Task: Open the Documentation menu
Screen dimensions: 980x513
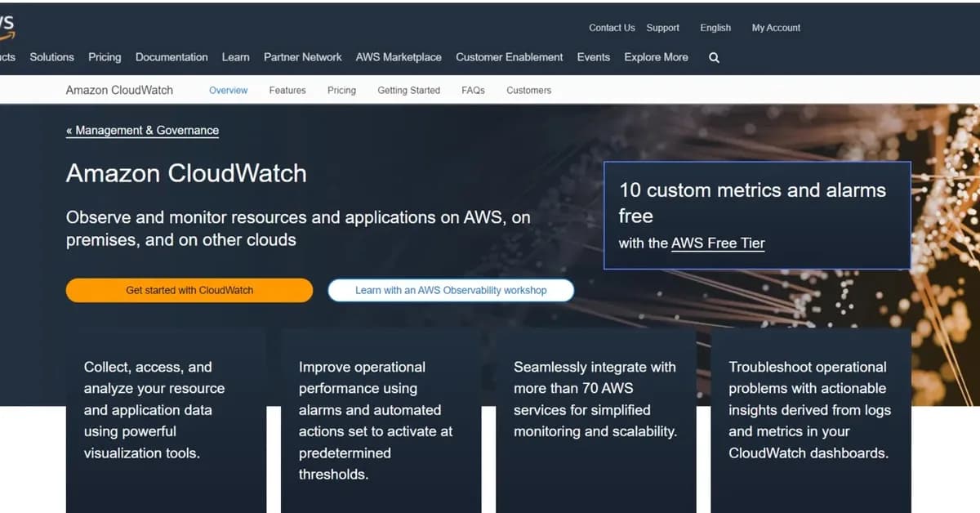Action: (171, 57)
